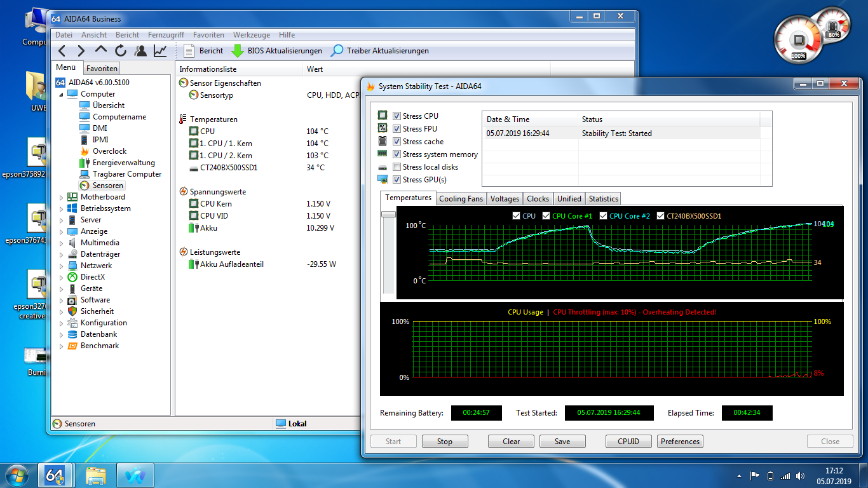Switch to the Favoriten tab

[x=102, y=68]
